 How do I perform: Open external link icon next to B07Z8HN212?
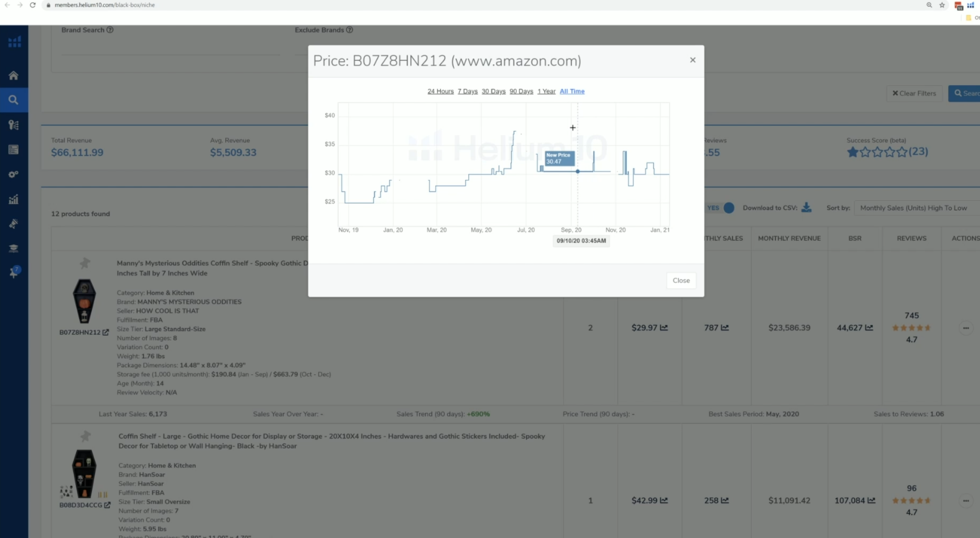[x=106, y=332]
